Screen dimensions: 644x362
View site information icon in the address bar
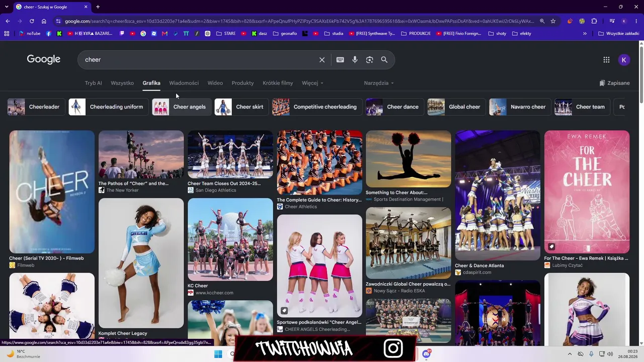click(x=58, y=21)
